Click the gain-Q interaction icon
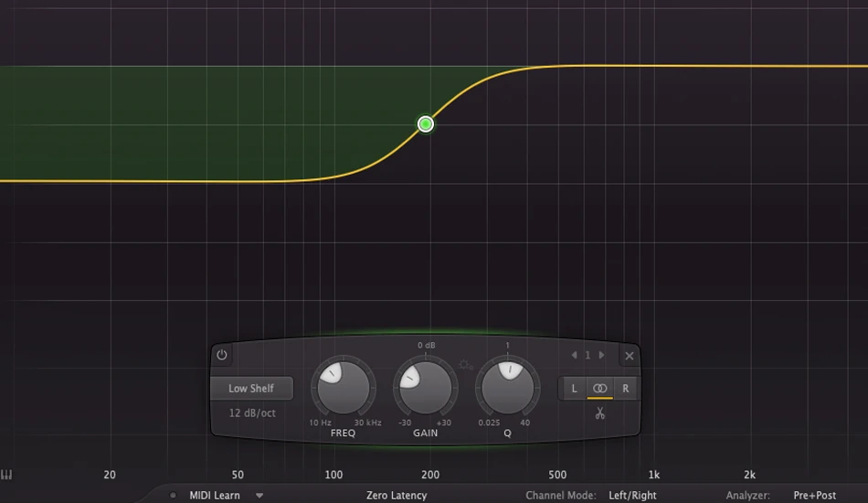Image resolution: width=868 pixels, height=503 pixels. click(x=466, y=365)
